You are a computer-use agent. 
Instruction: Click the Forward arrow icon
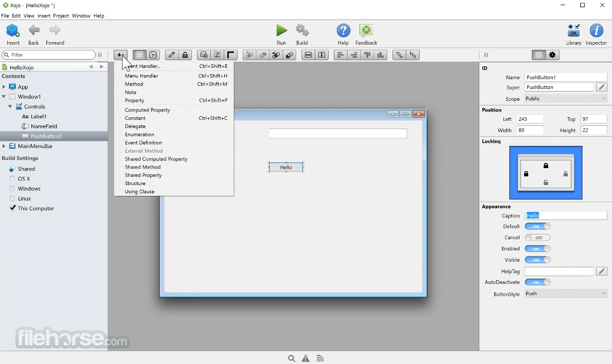tap(55, 30)
